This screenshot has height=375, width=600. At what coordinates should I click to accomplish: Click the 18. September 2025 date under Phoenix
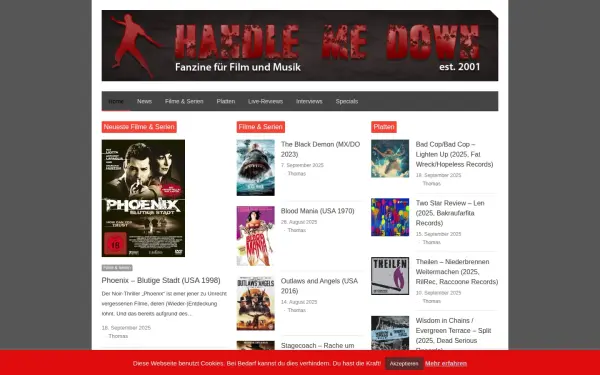point(126,328)
